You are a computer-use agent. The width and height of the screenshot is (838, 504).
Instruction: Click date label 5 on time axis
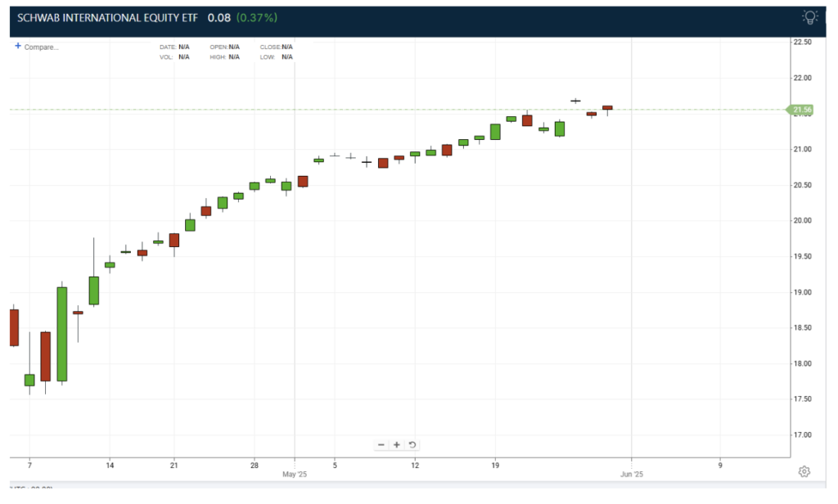click(335, 465)
